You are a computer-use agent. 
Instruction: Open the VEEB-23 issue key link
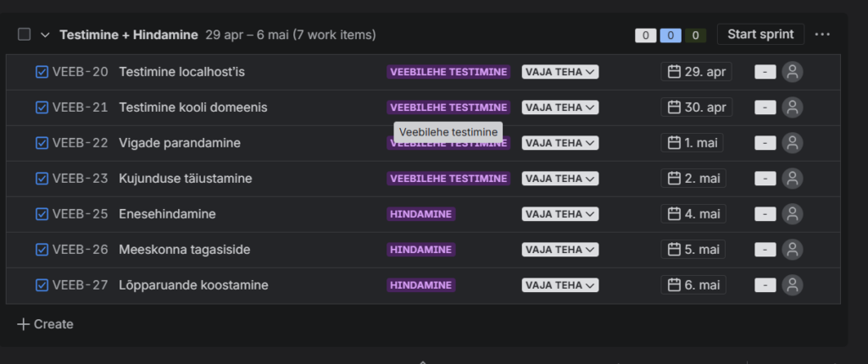81,179
